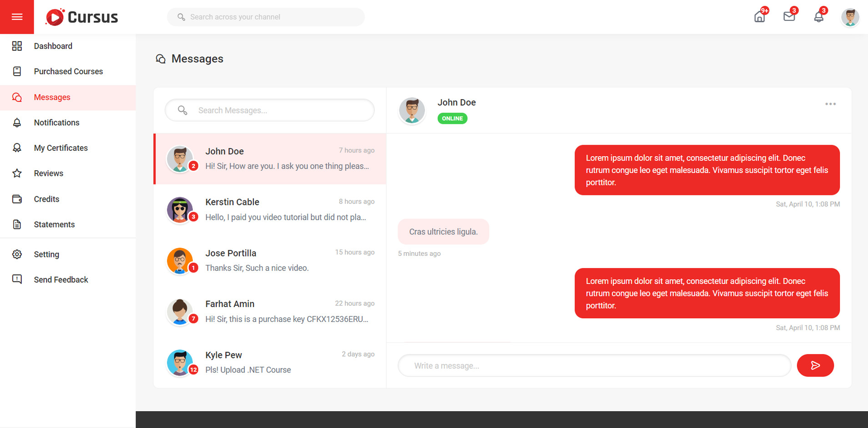Click the Reviews star icon
Image resolution: width=868 pixels, height=428 pixels.
(x=17, y=173)
